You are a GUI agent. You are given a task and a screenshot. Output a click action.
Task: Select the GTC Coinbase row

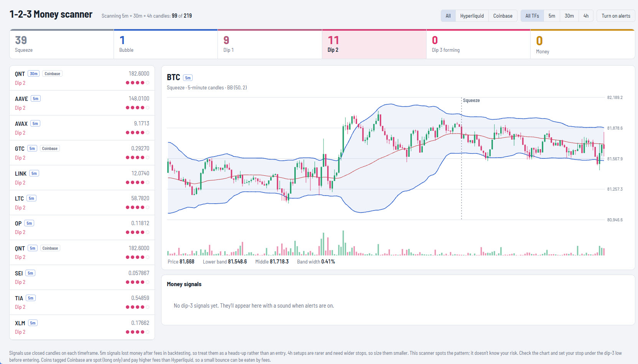click(x=82, y=153)
